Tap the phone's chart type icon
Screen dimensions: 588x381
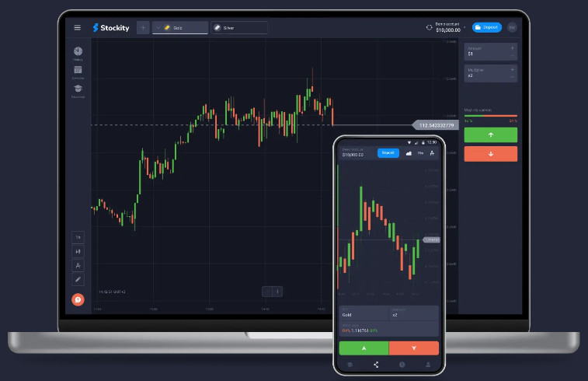(x=409, y=153)
